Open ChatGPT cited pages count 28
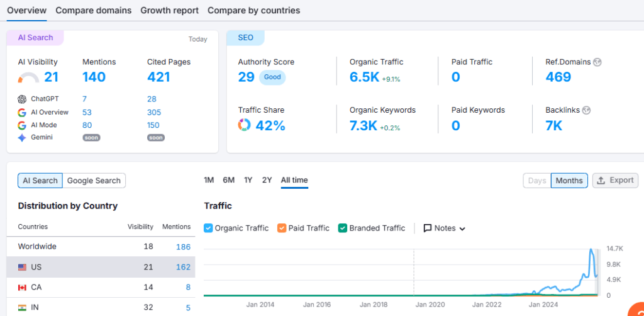 pyautogui.click(x=152, y=99)
